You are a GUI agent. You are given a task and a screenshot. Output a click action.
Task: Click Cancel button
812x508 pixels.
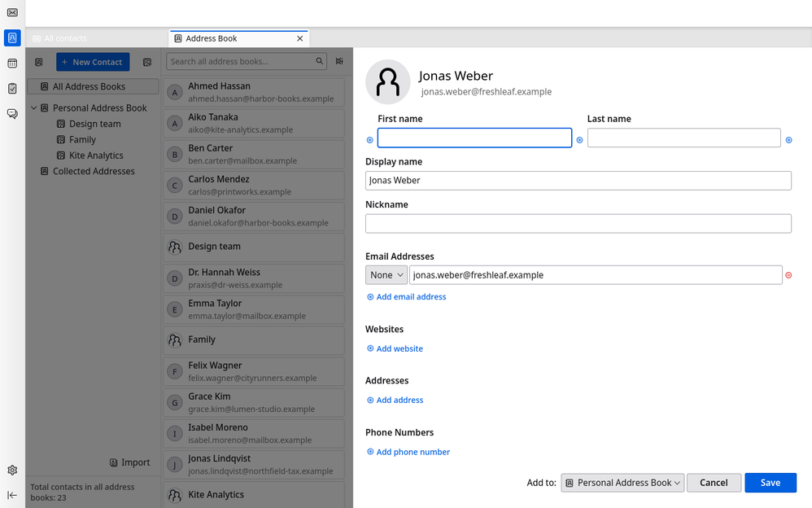coord(714,483)
